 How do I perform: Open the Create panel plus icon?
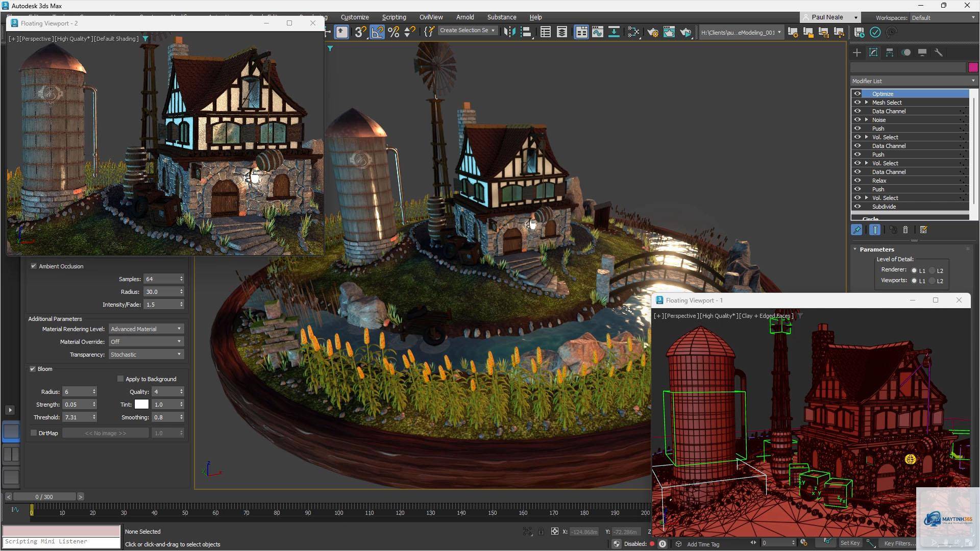click(x=857, y=53)
